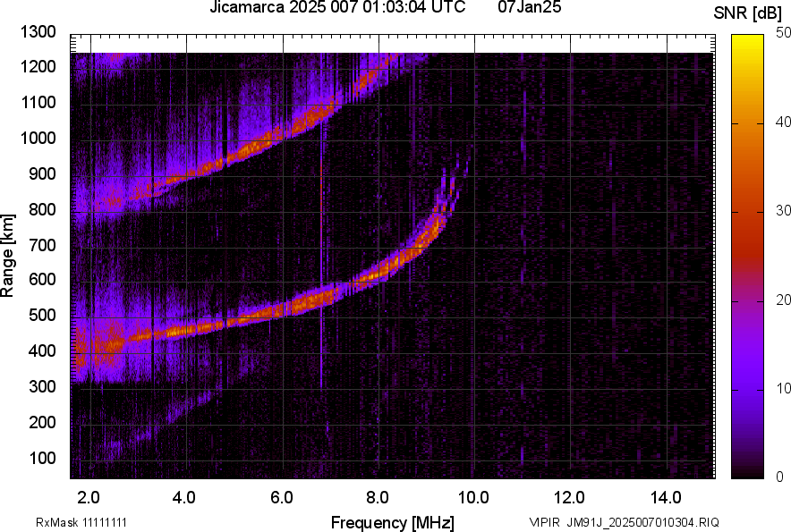The image size is (791, 532).
Task: Click frequency tick label '8.0'
Action: point(378,498)
